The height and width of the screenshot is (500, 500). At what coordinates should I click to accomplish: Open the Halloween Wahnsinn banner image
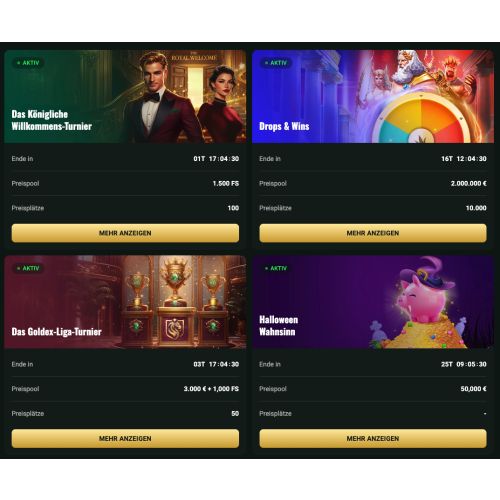[373, 302]
